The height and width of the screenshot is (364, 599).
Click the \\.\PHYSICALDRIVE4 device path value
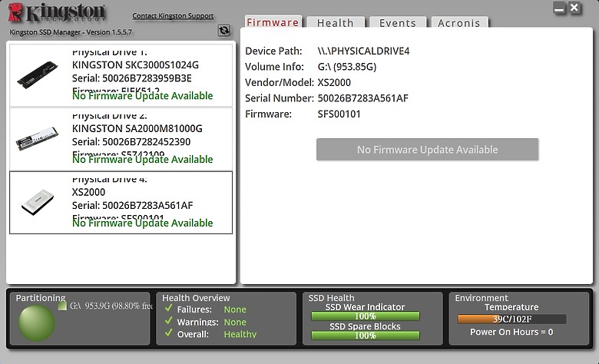pos(364,51)
